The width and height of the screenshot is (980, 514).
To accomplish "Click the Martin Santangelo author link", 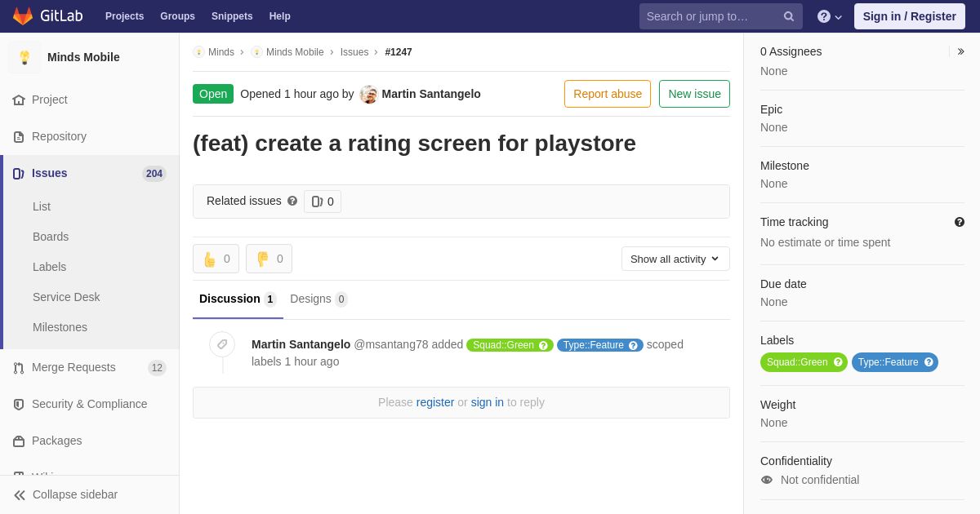I will pyautogui.click(x=431, y=94).
